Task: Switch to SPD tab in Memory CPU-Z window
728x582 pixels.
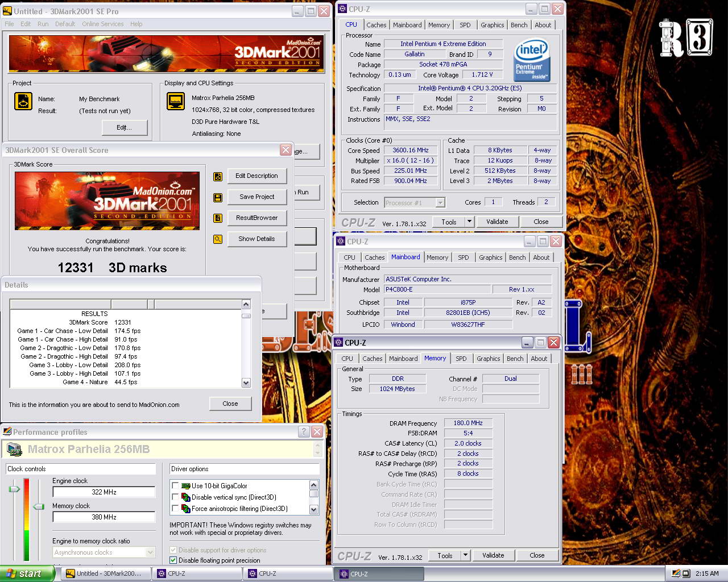Action: (461, 359)
